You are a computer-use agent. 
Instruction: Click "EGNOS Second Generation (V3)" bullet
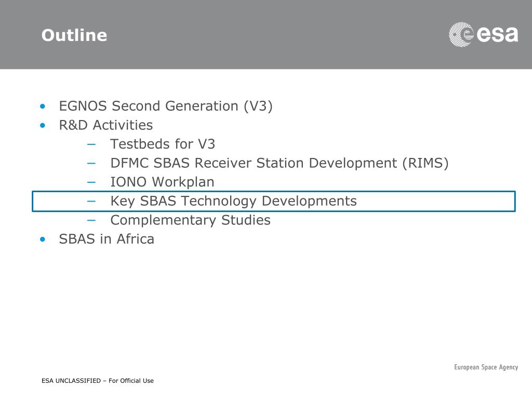[x=166, y=106]
